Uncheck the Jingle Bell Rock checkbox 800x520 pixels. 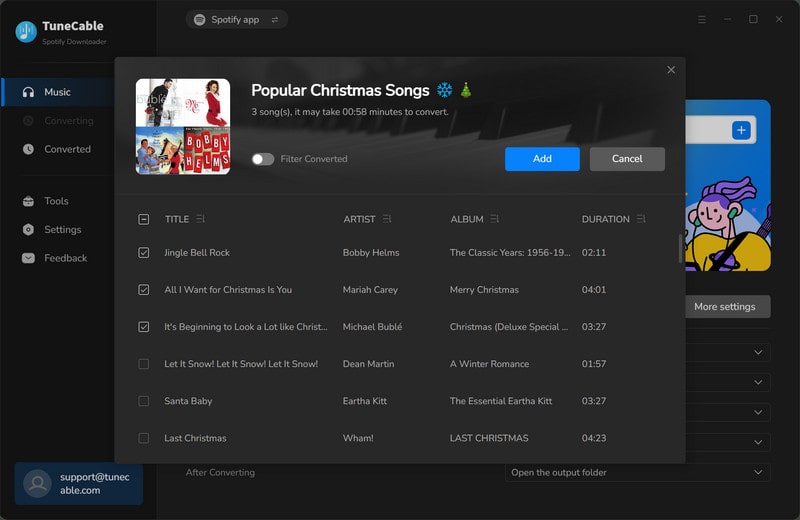coord(144,253)
